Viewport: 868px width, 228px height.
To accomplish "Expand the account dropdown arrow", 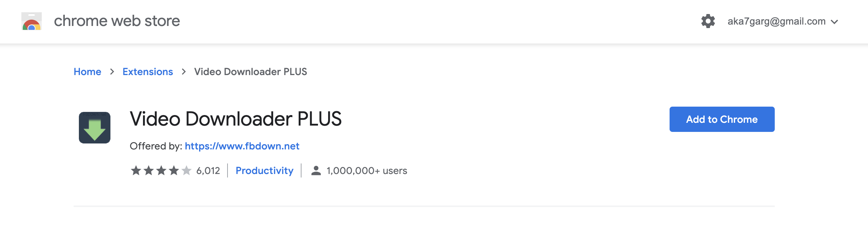I will (x=835, y=22).
